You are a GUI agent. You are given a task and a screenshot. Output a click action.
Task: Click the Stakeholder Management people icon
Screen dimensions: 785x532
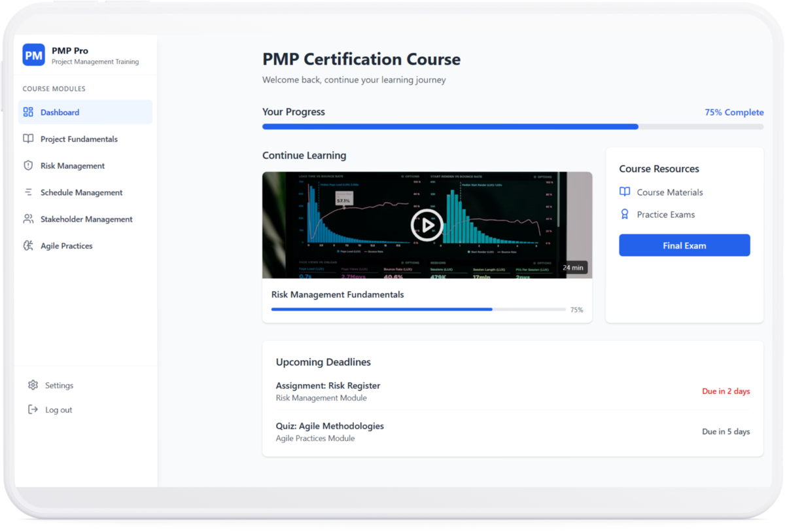[28, 219]
